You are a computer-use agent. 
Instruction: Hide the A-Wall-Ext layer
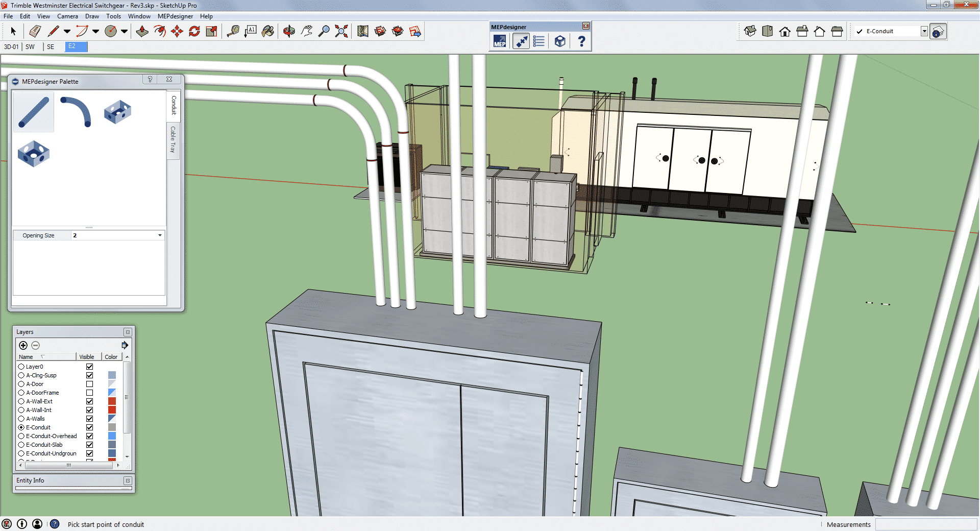coord(89,401)
